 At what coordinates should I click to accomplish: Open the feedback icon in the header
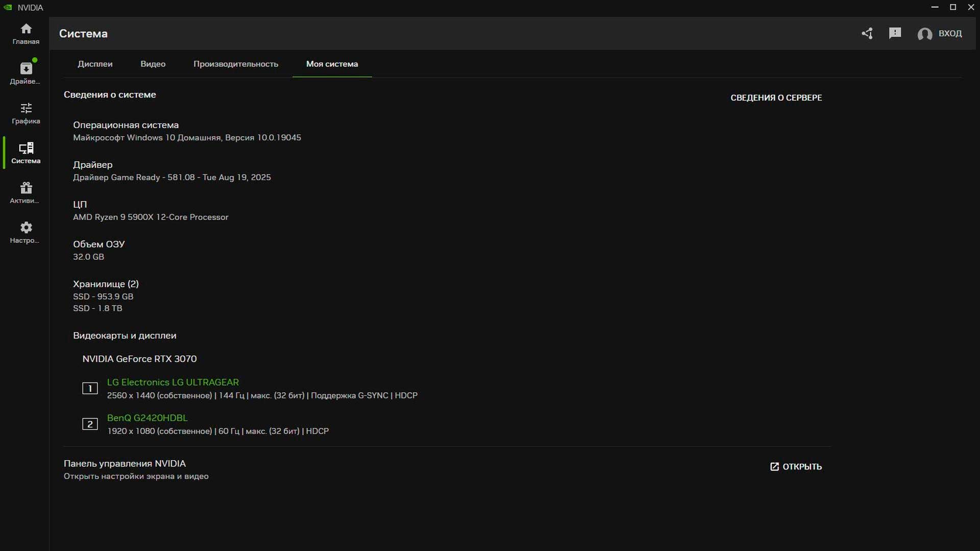point(895,33)
